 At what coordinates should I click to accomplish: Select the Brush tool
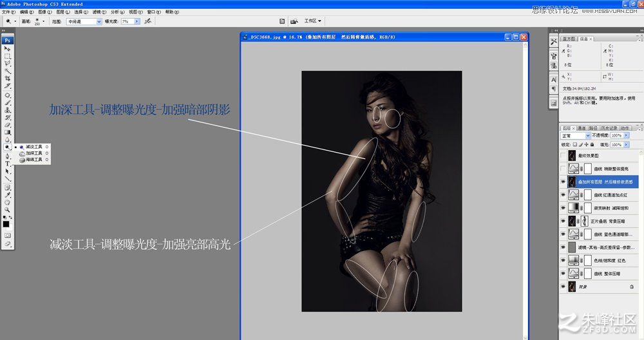(7, 102)
